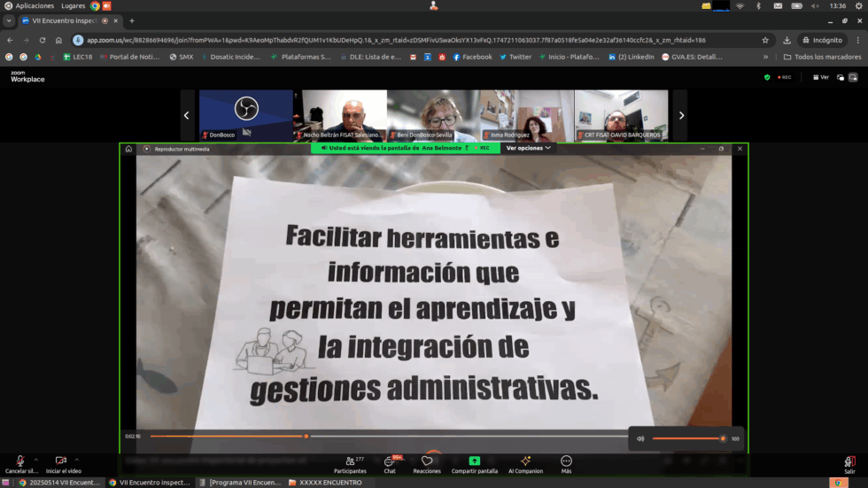Viewport: 868px width, 488px height.
Task: Open the Chat panel
Action: pos(389,462)
